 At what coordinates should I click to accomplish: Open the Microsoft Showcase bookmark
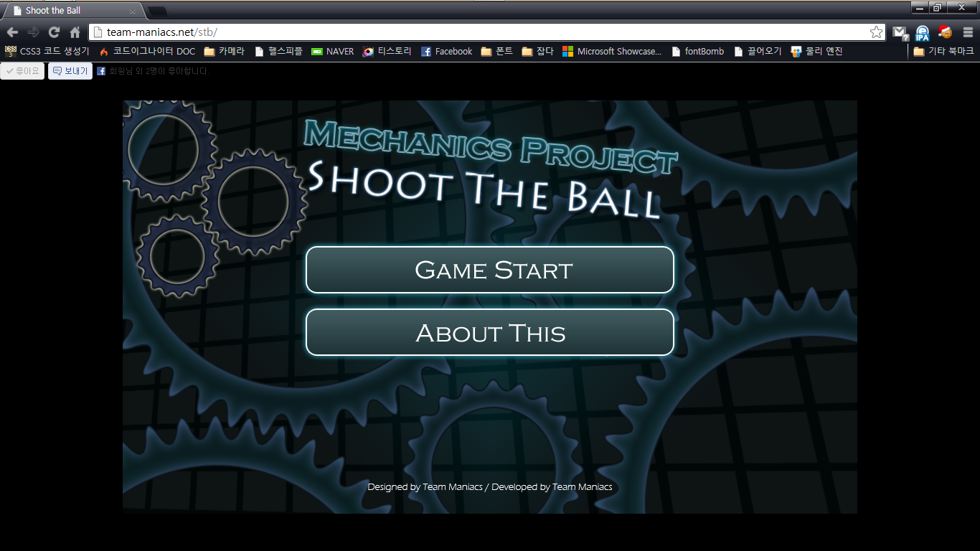pyautogui.click(x=612, y=52)
